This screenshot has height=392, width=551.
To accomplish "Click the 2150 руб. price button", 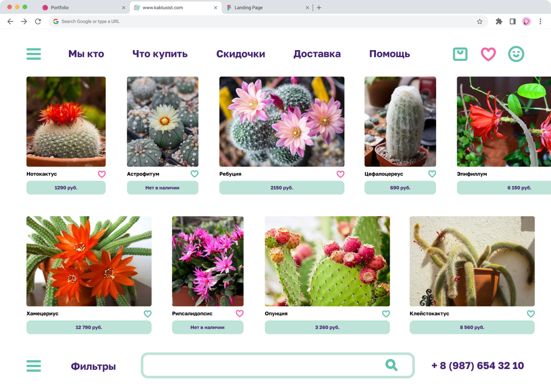I will pos(282,188).
